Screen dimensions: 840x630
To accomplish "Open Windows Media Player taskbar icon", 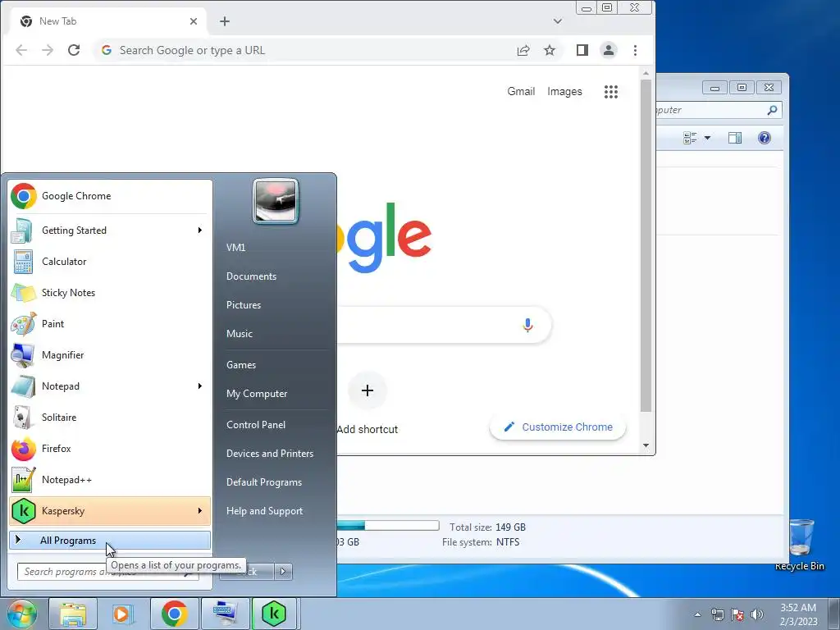I will pyautogui.click(x=123, y=614).
